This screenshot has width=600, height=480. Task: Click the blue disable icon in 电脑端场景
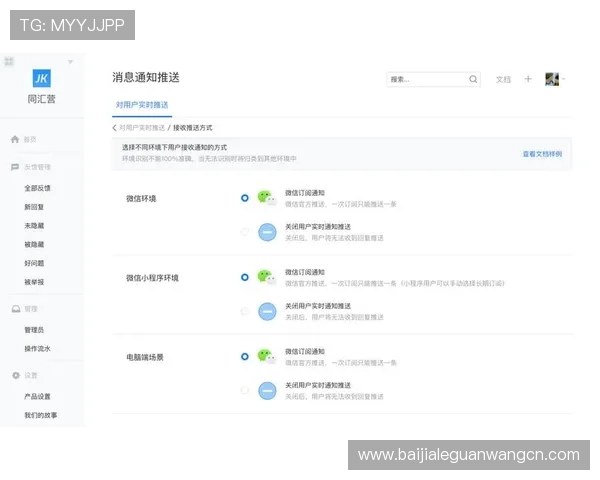[x=267, y=390]
